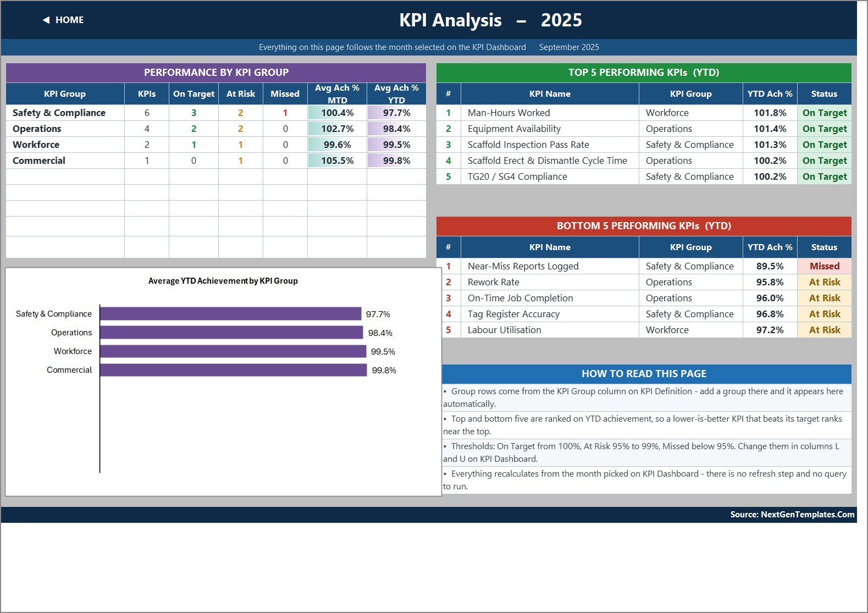Click the On Target column header
868x613 pixels.
[193, 94]
